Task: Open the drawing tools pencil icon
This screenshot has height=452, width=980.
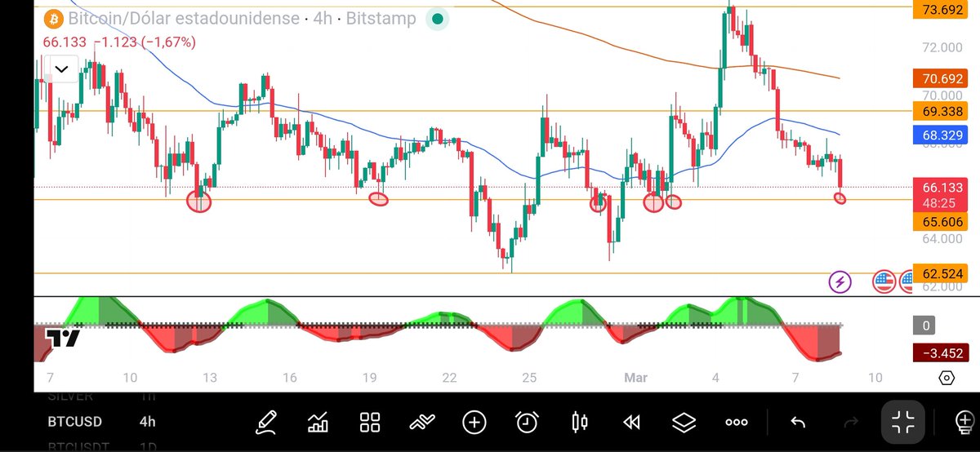Action: (265, 422)
